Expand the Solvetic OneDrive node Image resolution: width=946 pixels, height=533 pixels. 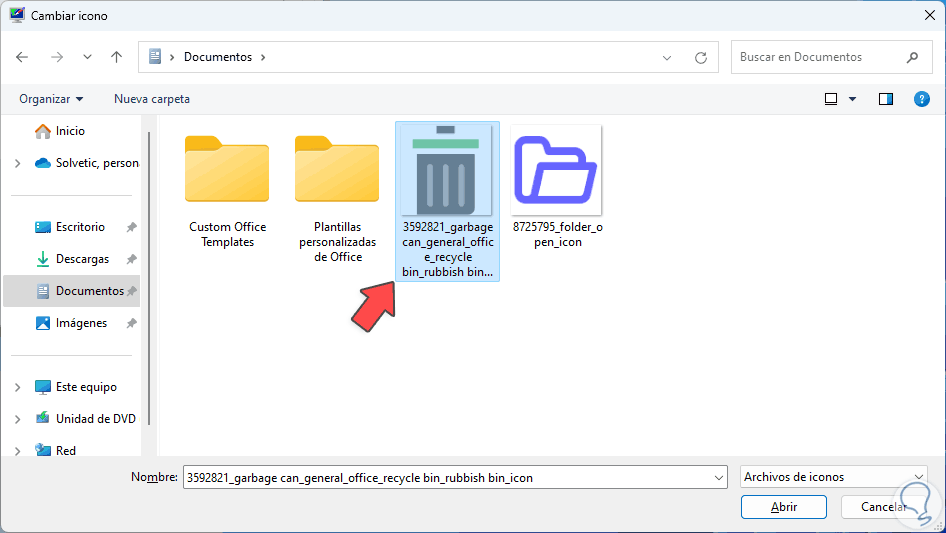[17, 163]
